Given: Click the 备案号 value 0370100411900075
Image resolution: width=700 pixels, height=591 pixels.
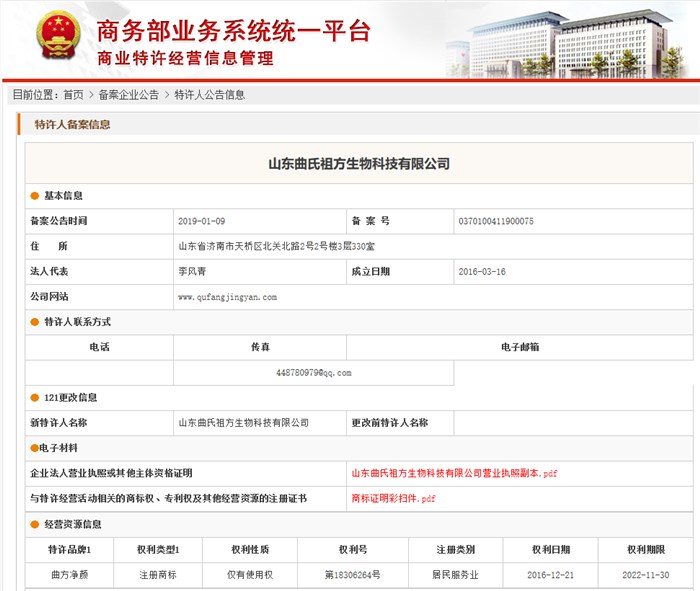Looking at the screenshot, I should click(x=496, y=221).
